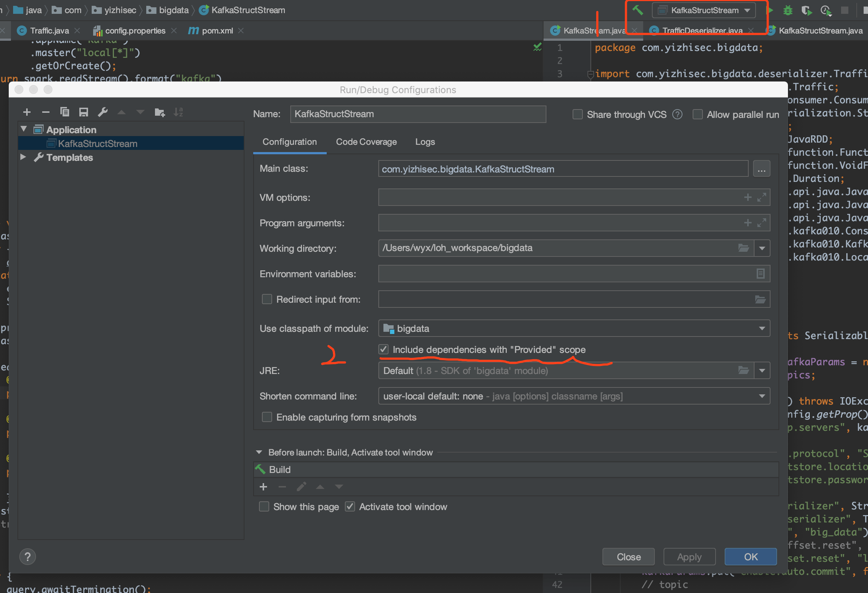Viewport: 868px width, 593px height.
Task: Toggle Redirect input from option
Action: pos(267,299)
